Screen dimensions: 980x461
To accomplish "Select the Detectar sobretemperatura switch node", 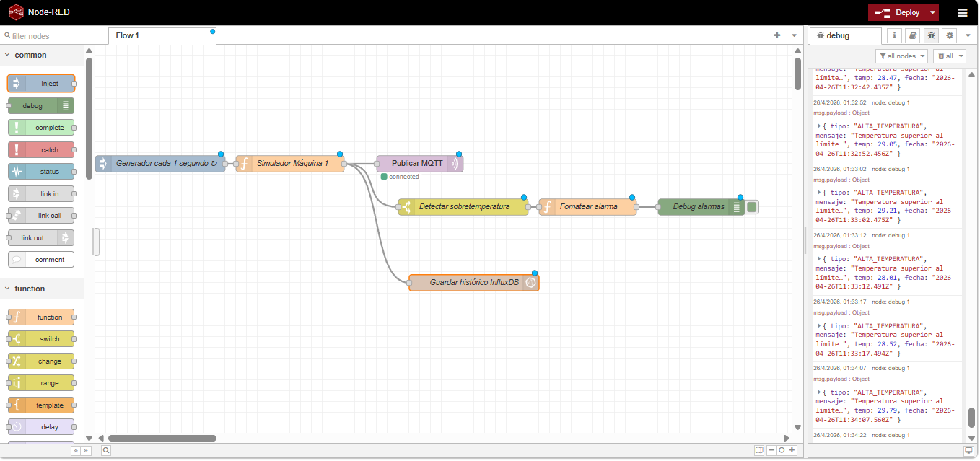I will click(x=463, y=207).
